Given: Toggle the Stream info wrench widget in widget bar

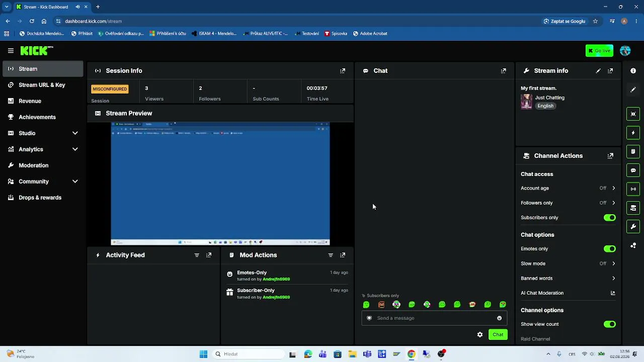Looking at the screenshot, I should (x=633, y=226).
